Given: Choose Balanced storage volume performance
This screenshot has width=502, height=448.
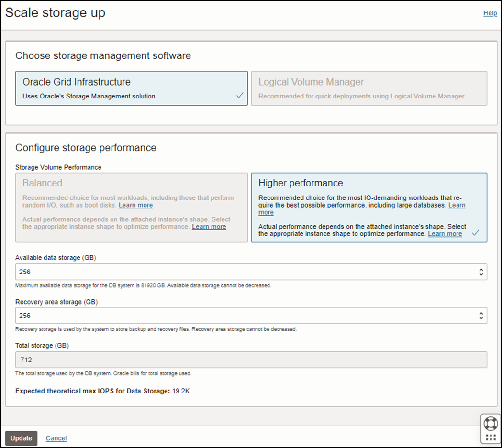Looking at the screenshot, I should pyautogui.click(x=132, y=208).
